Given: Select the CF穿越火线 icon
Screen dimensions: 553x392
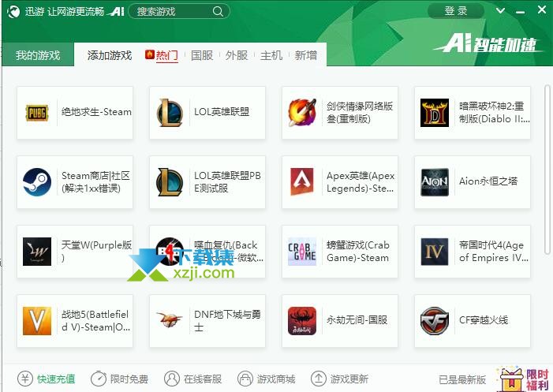Looking at the screenshot, I should click(435, 321).
